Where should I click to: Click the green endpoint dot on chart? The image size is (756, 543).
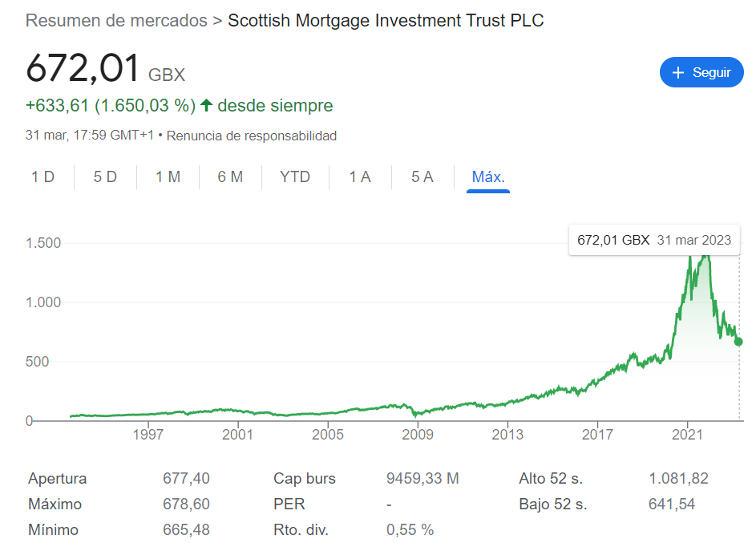tap(738, 342)
